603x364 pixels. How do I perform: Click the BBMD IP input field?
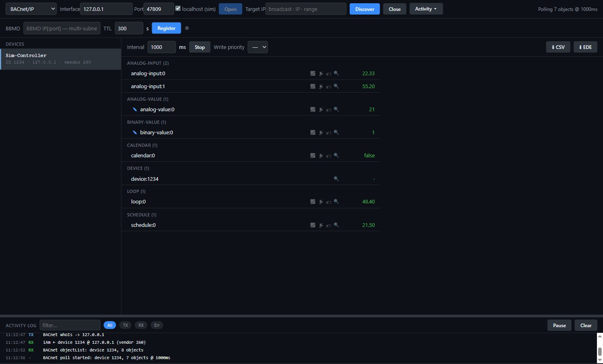[x=62, y=28]
